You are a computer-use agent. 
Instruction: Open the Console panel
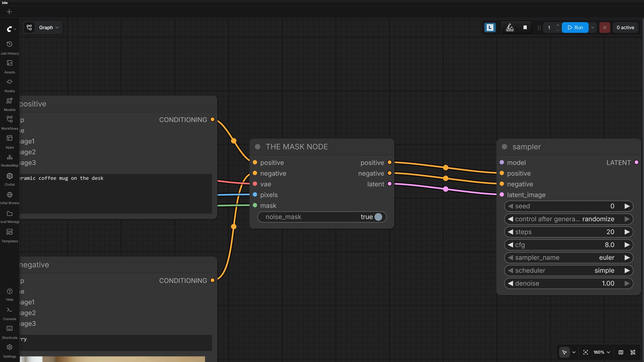point(9,313)
